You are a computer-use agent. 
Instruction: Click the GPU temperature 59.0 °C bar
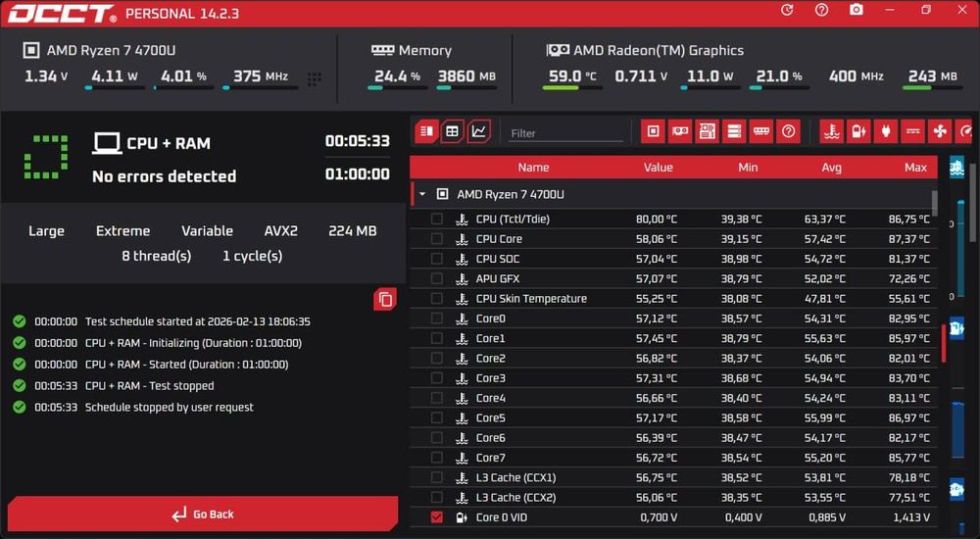(x=572, y=88)
